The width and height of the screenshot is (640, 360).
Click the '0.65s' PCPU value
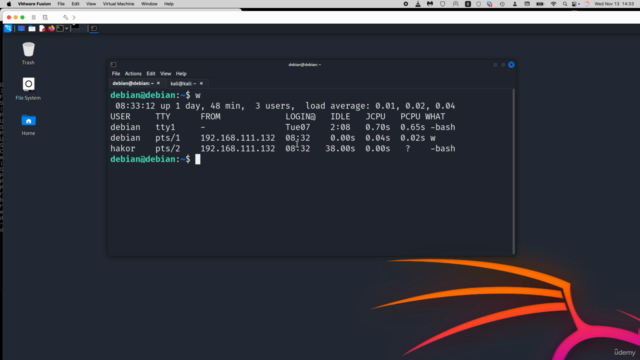[412, 127]
